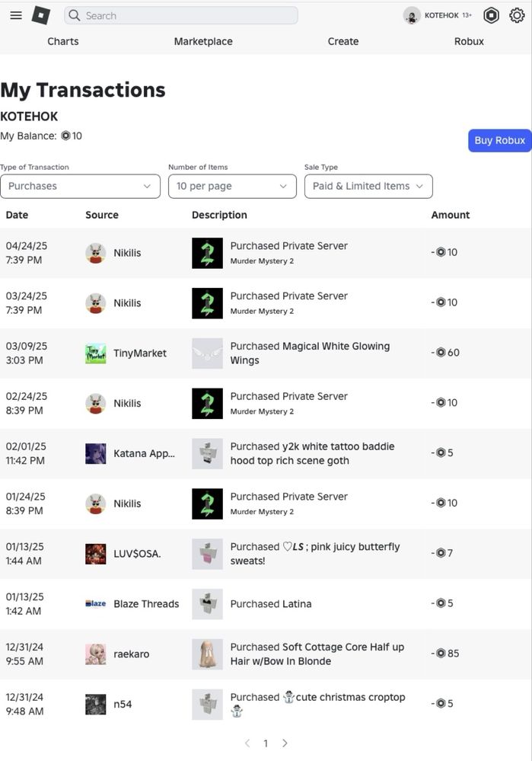Click page number 1 in pagination
Image resolution: width=532 pixels, height=761 pixels.
click(x=266, y=743)
